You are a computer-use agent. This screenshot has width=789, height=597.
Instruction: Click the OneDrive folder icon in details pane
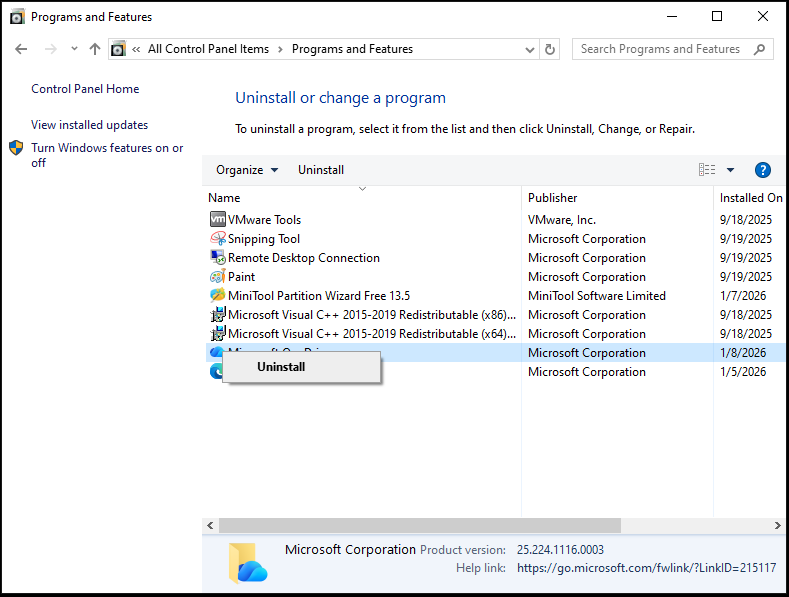coord(248,563)
